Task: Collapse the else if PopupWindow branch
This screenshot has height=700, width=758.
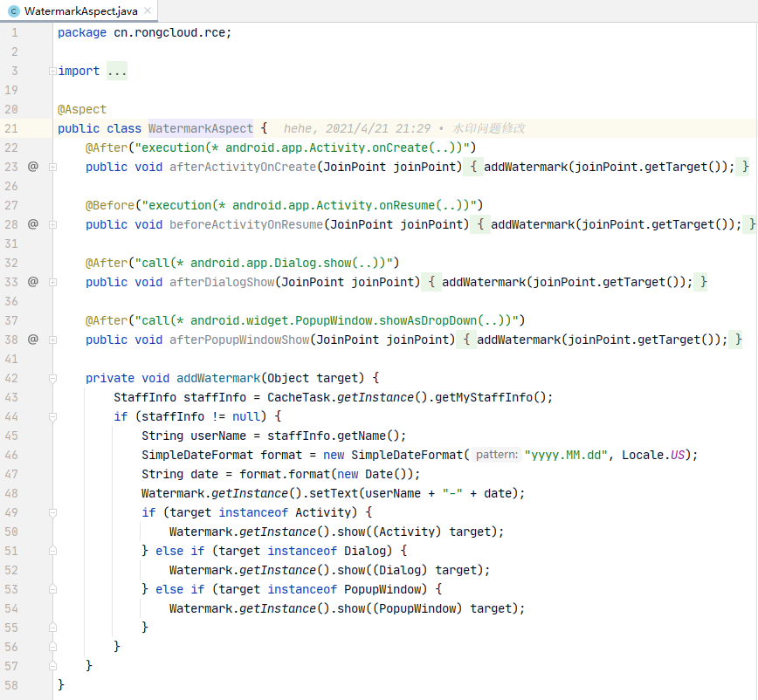Action: [52, 589]
